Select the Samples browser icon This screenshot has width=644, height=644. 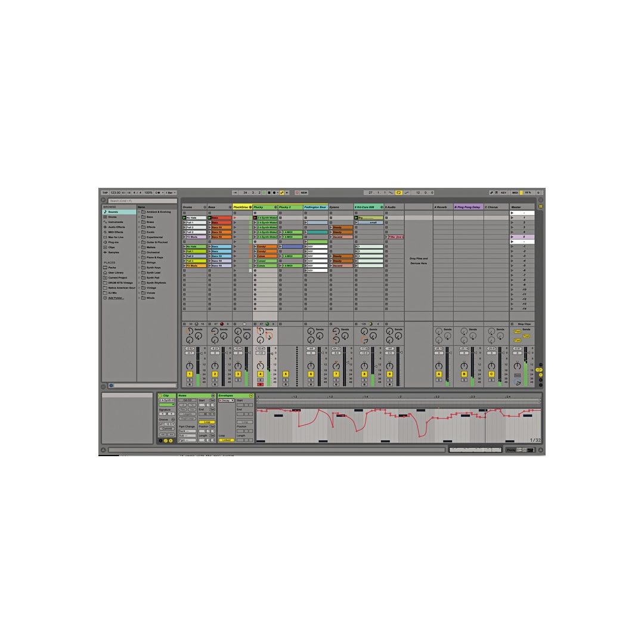coord(105,252)
